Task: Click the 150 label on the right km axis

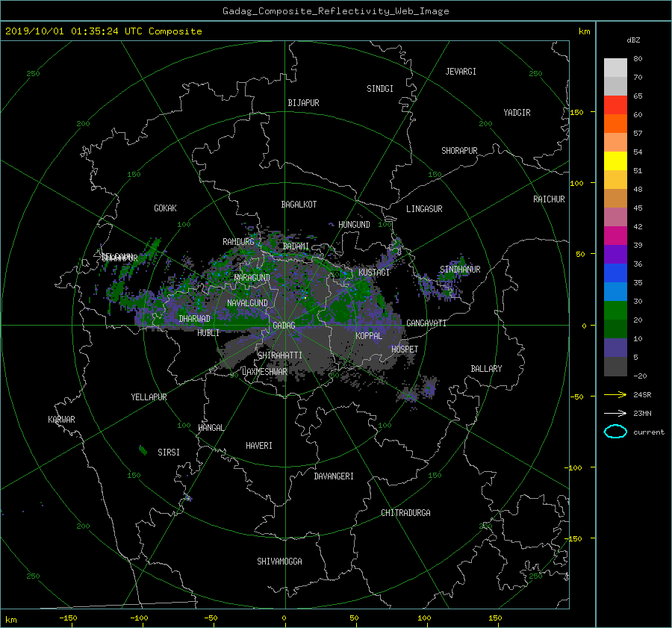Action: [576, 112]
